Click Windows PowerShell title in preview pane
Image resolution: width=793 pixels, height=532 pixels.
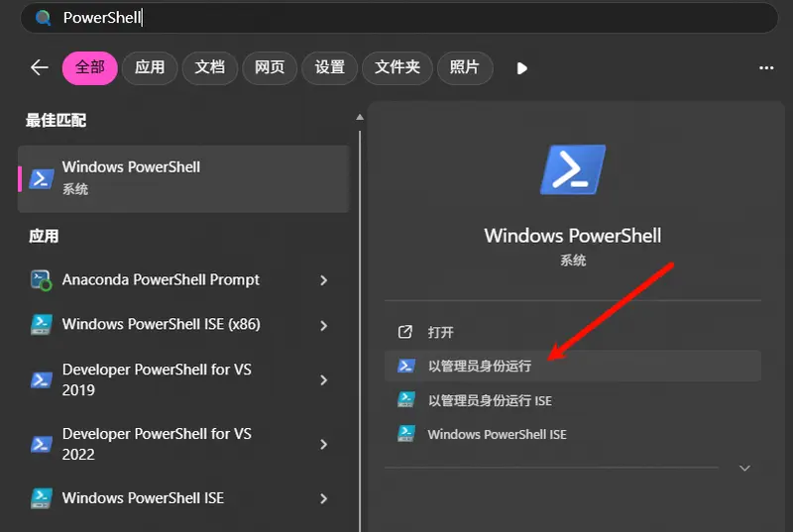[573, 236]
